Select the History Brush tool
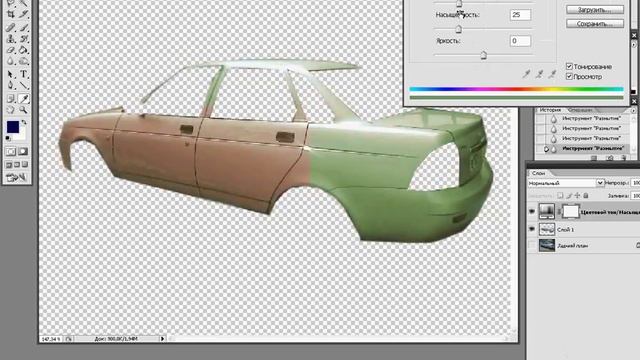 [x=24, y=39]
